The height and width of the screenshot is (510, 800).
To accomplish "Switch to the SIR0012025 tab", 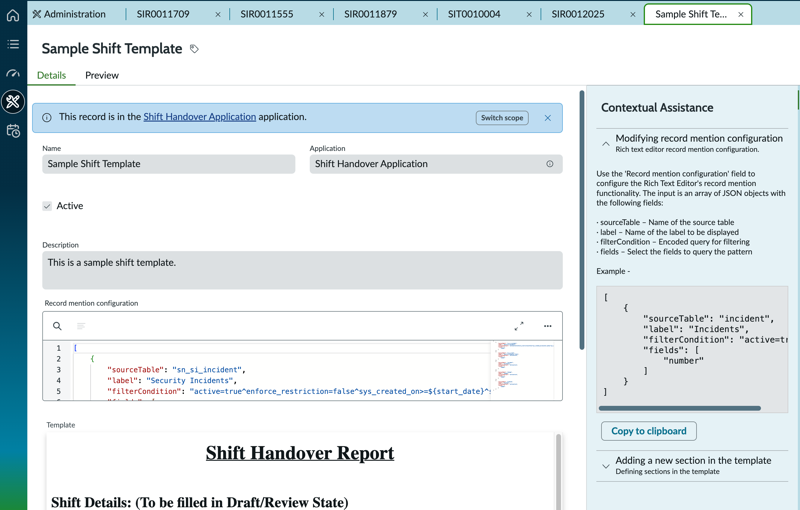I will pyautogui.click(x=578, y=14).
